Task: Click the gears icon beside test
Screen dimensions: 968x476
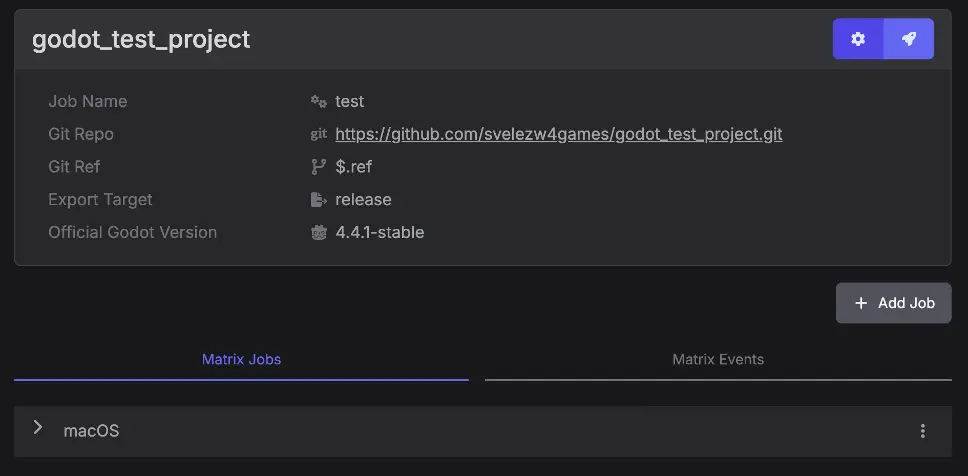Action: (319, 101)
